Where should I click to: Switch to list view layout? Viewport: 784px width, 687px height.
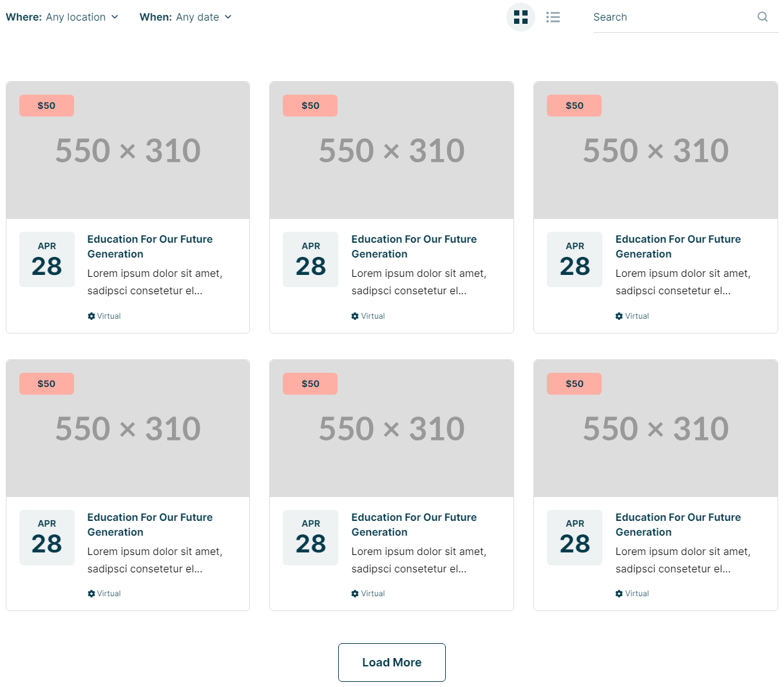tap(553, 17)
